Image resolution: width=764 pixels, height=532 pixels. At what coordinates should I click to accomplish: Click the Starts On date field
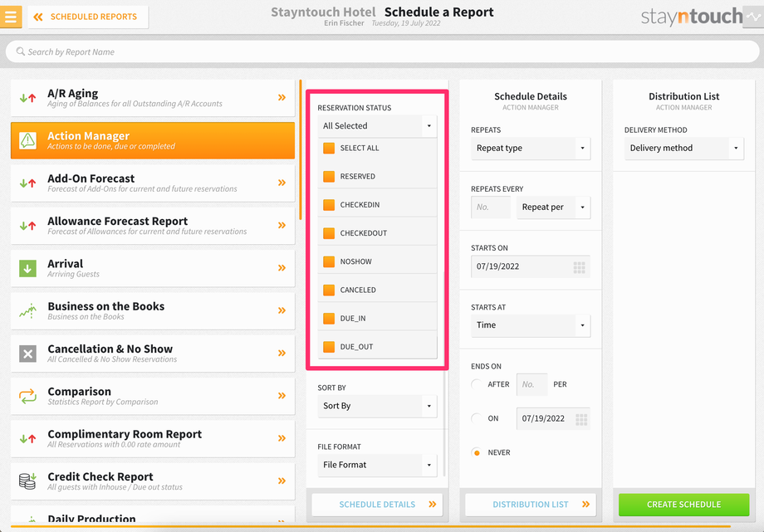pos(531,266)
